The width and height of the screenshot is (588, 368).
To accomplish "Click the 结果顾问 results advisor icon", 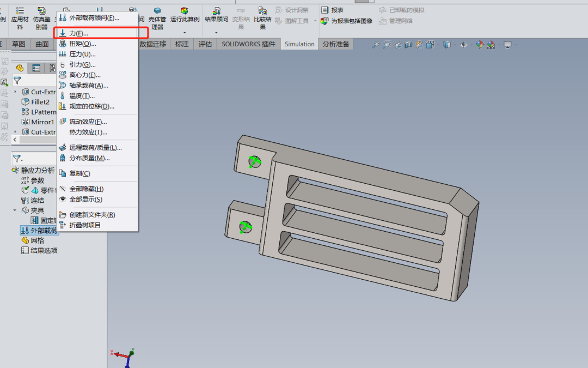I will [216, 15].
